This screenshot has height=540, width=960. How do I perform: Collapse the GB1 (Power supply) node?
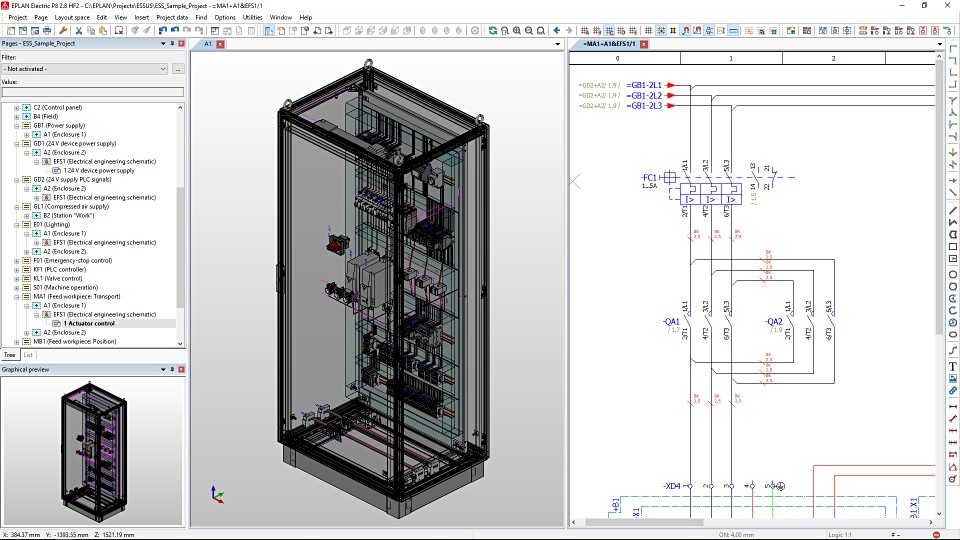coord(17,126)
